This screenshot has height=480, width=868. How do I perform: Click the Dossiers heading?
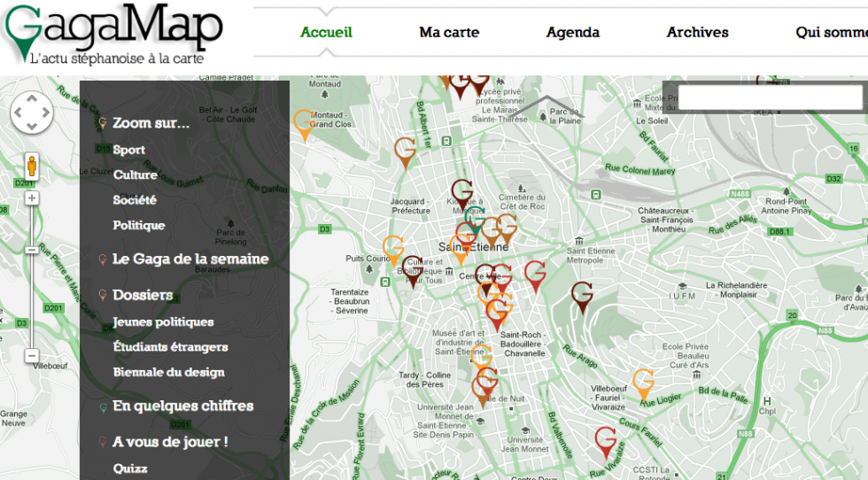[x=143, y=295]
